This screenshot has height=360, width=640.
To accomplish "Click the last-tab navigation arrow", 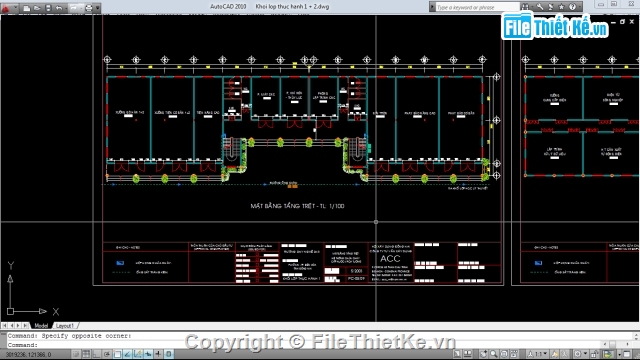I will [26, 326].
